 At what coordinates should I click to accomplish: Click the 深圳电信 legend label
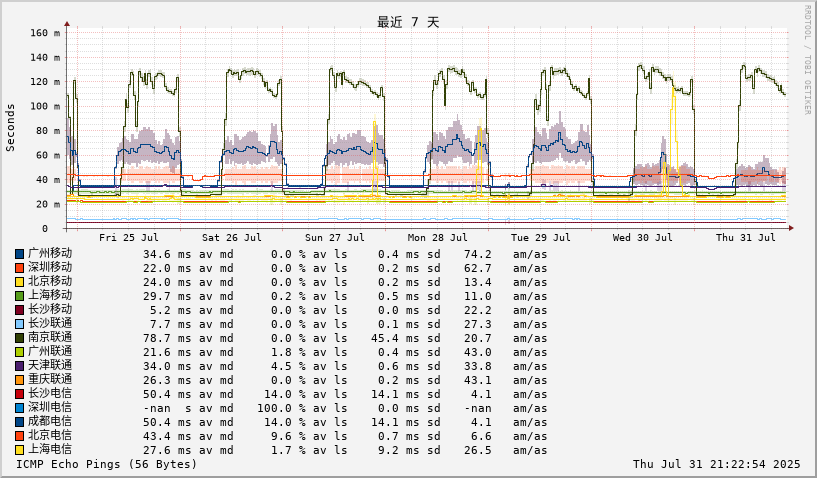pyautogui.click(x=50, y=409)
